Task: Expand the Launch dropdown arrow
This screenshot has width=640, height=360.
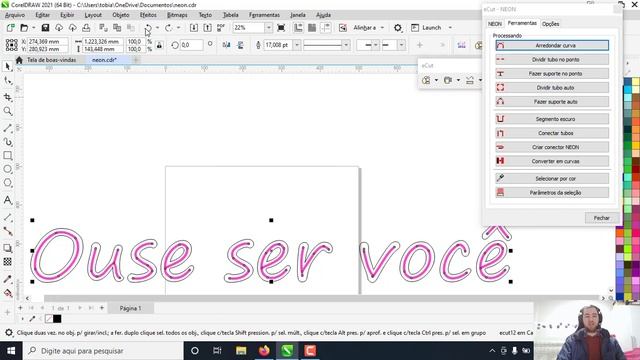Action: coord(450,28)
